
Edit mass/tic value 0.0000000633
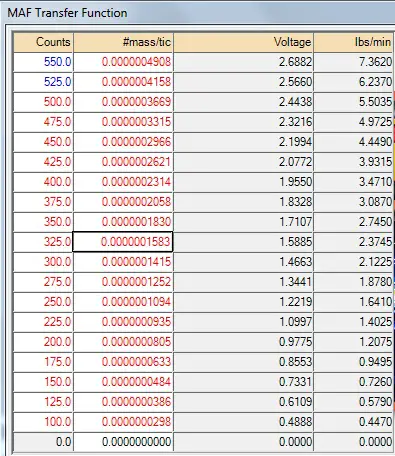coord(123,362)
